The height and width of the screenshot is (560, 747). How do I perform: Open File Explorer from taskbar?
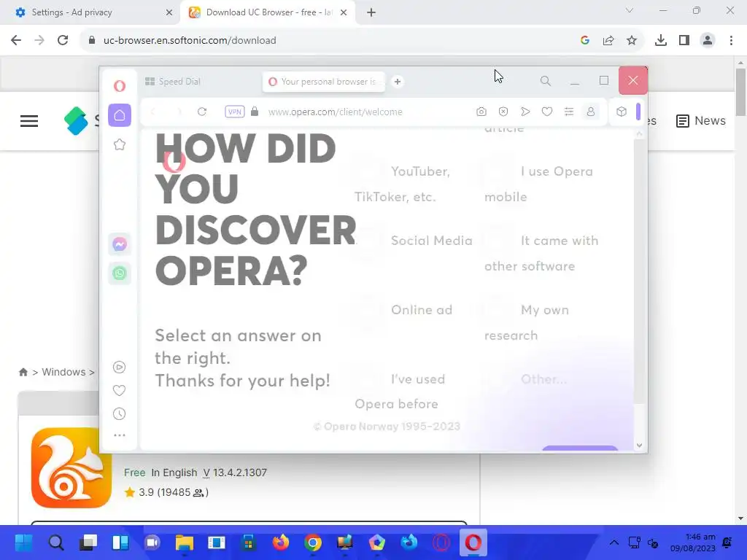(185, 542)
